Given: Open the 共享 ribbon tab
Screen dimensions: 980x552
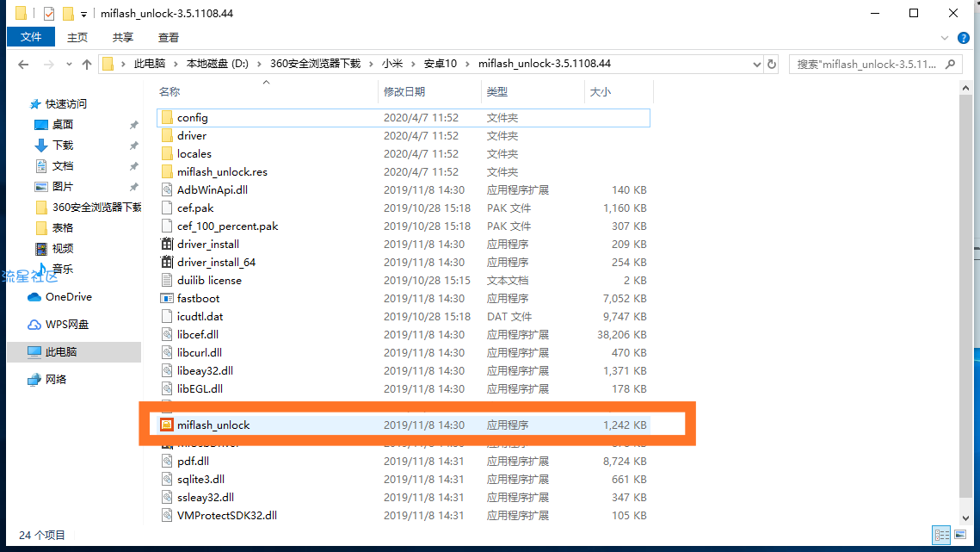Looking at the screenshot, I should click(x=123, y=38).
